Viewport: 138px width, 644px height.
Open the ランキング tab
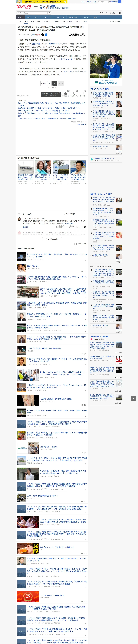pyautogui.click(x=86, y=17)
